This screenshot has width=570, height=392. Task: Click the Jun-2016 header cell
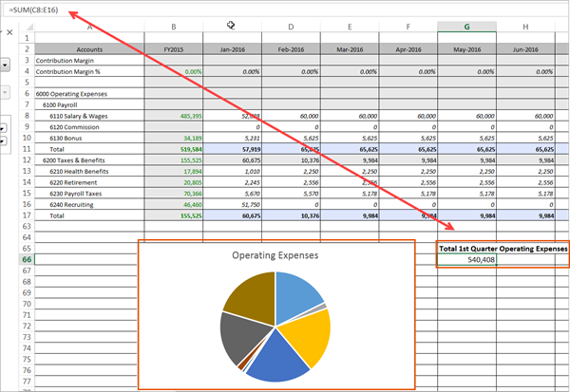(x=525, y=49)
